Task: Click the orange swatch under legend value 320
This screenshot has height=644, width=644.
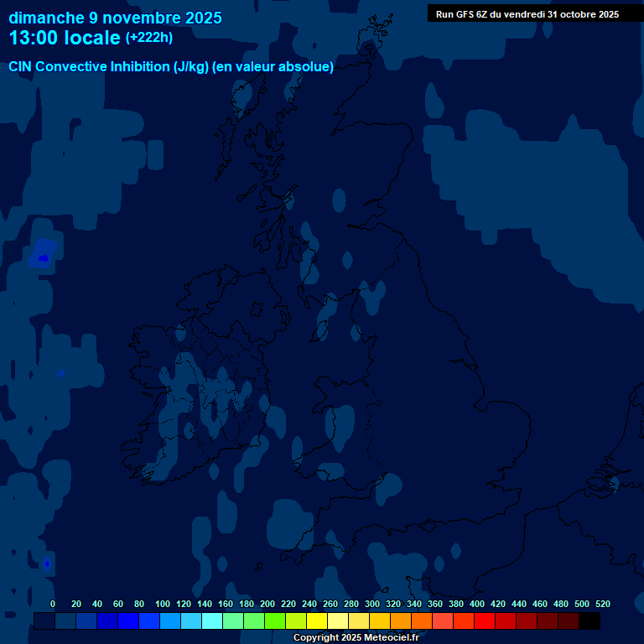Action: (401, 621)
